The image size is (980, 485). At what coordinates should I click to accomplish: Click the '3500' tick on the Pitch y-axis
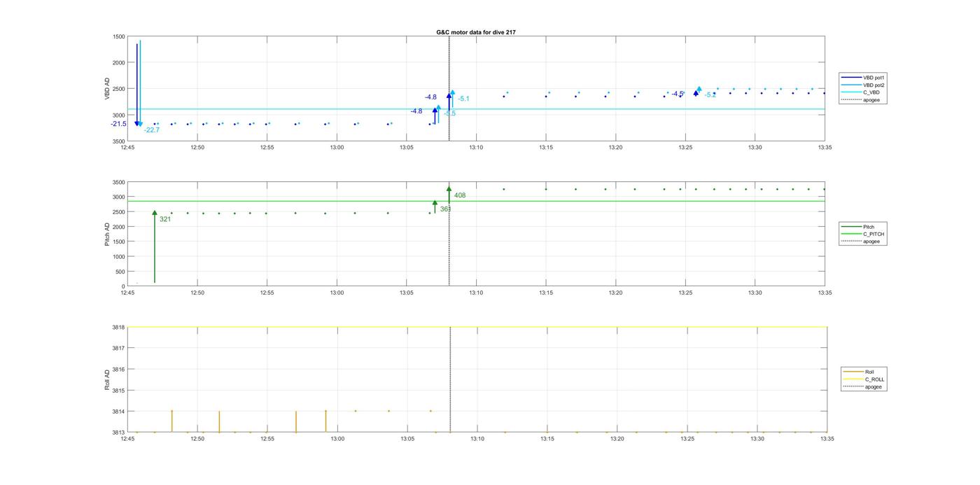point(119,183)
